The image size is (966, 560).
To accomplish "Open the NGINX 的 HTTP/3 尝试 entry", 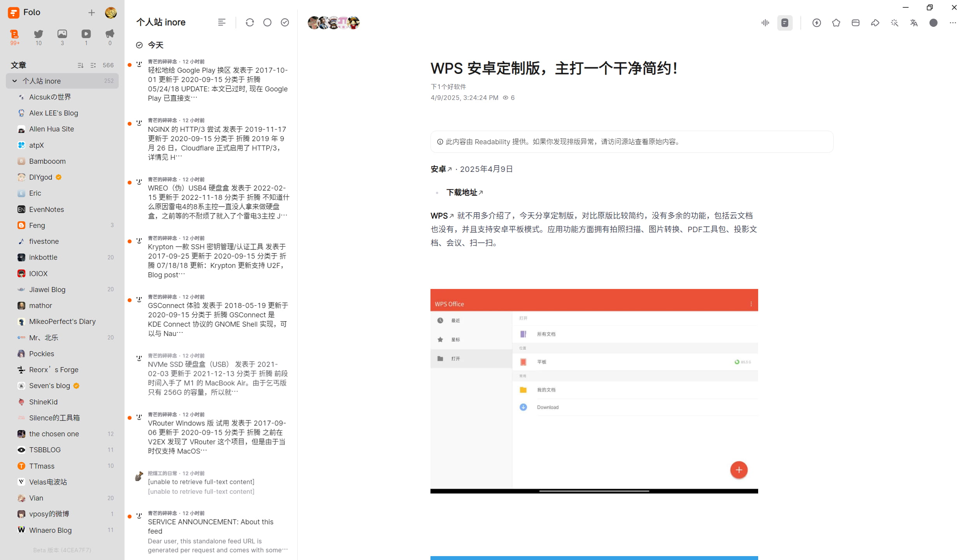I will coord(211,139).
